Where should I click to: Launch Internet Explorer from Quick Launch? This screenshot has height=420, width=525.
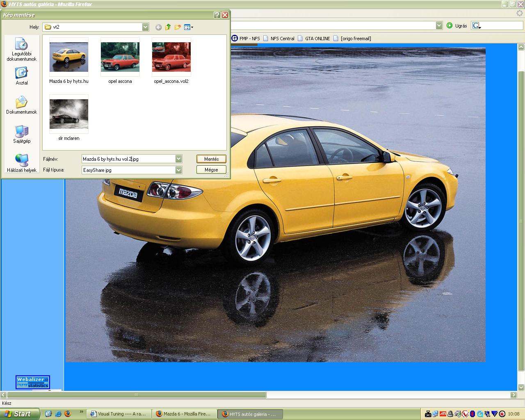[x=58, y=414]
